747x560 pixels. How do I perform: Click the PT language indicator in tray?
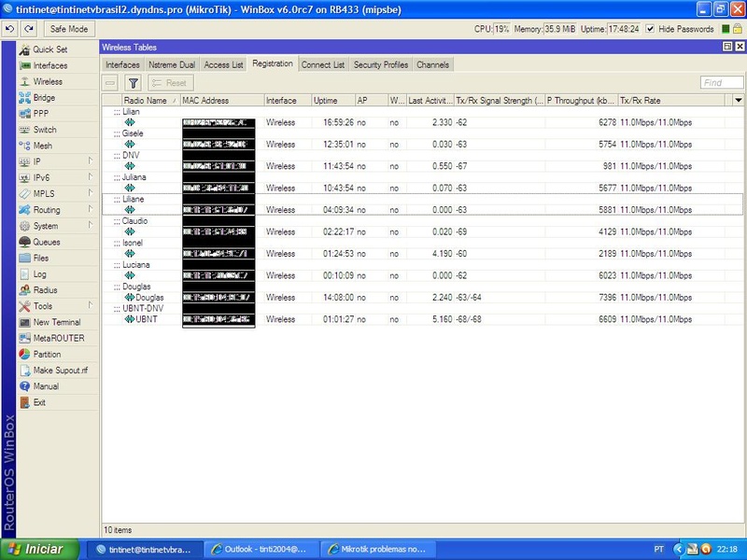[658, 549]
